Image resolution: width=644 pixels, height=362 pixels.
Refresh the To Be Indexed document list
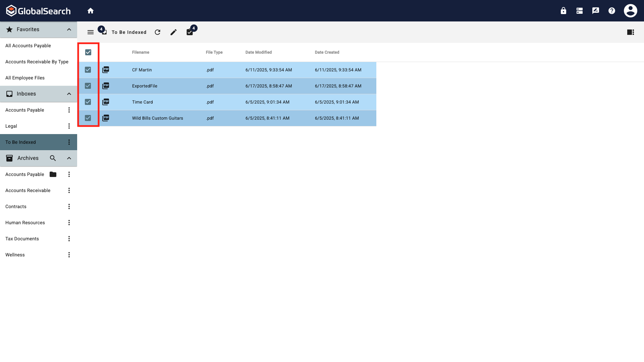click(158, 32)
